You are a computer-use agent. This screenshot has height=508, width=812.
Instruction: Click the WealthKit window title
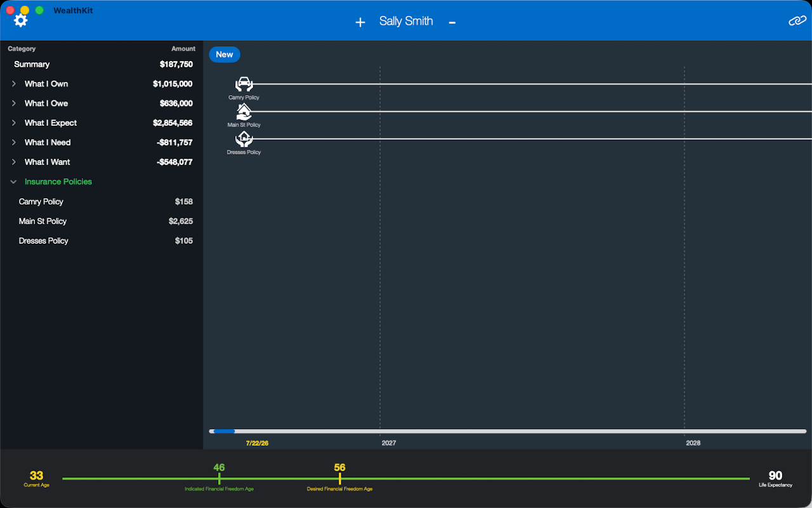(x=73, y=11)
